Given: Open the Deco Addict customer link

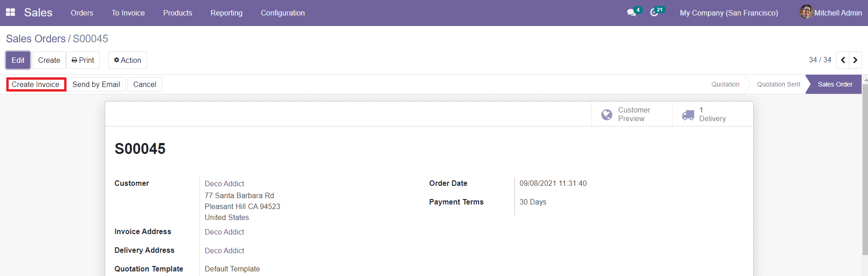Looking at the screenshot, I should point(224,184).
